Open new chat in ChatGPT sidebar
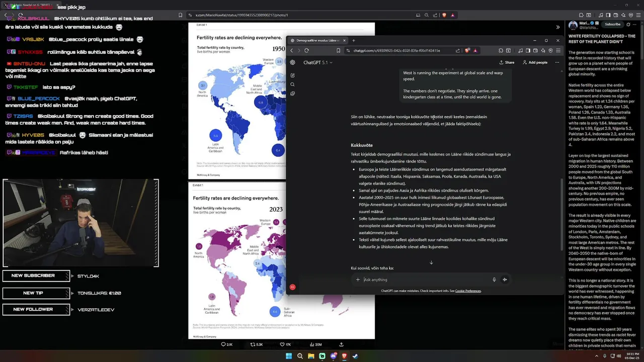Screen dimensions: 644x362 tap(292, 75)
